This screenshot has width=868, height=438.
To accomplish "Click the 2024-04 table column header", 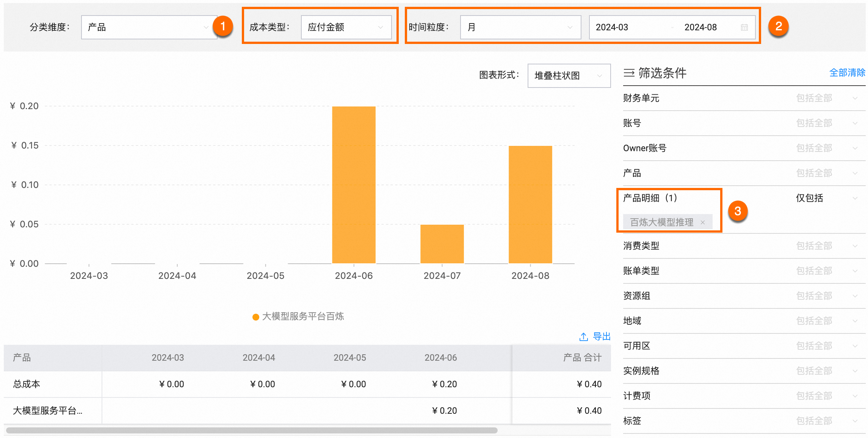I will click(259, 358).
